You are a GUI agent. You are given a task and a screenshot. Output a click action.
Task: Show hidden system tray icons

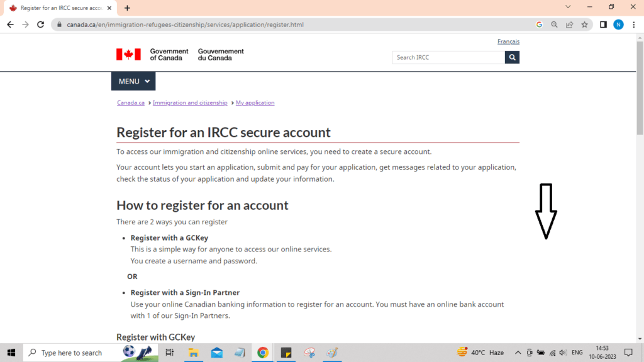point(518,353)
